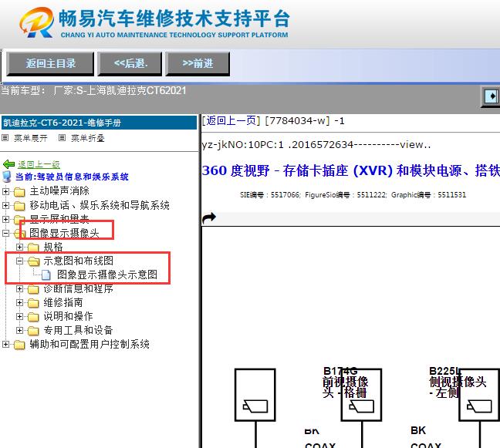The height and width of the screenshot is (448, 500).
Task: Go back with the <<后退 button
Action: click(x=130, y=64)
